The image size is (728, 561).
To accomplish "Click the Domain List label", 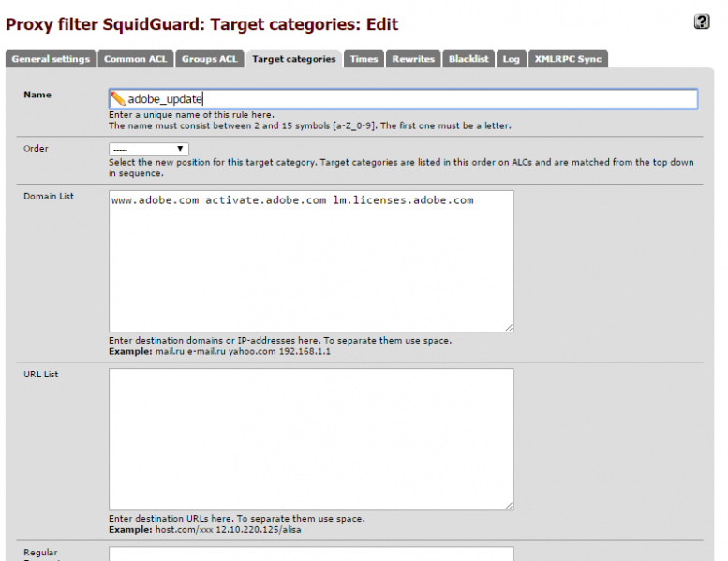I will point(49,197).
